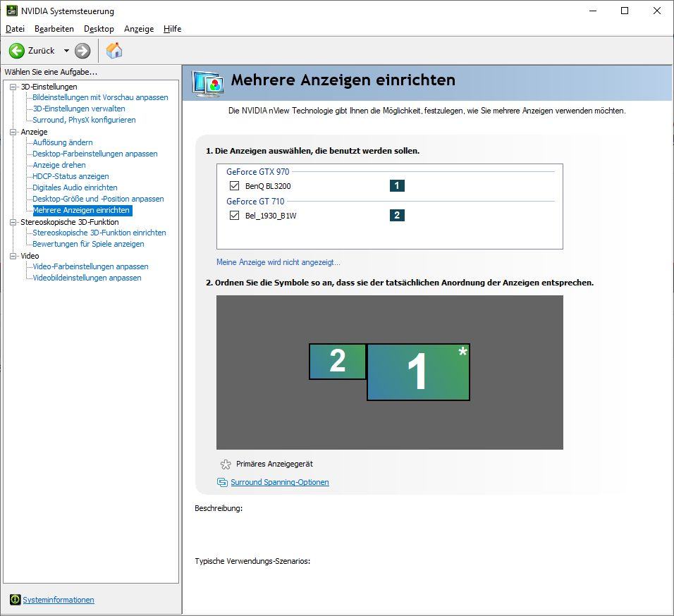Click the number 1 badge next to BenQ BL3200
Viewport: 674px width, 616px height.
[397, 185]
